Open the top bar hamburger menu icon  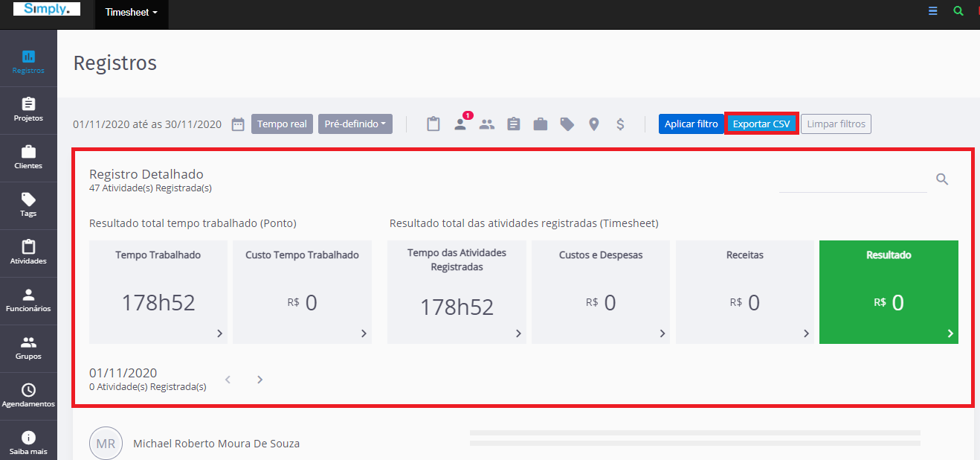(933, 11)
